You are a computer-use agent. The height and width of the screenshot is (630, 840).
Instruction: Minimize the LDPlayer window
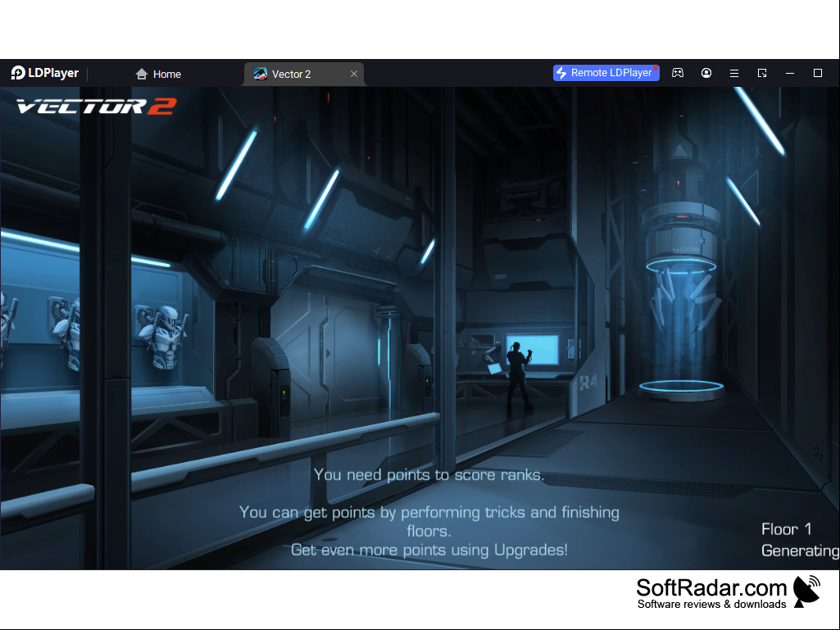(790, 73)
